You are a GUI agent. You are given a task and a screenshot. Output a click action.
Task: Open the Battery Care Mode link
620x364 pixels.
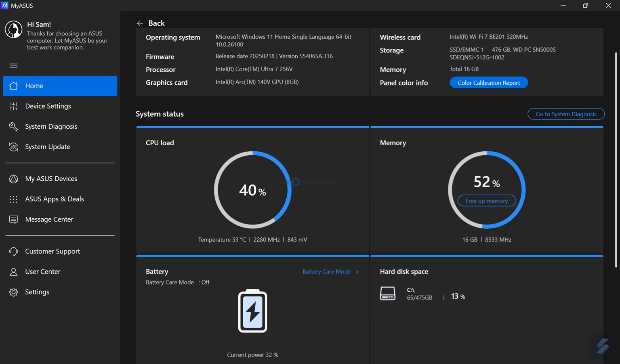click(327, 272)
